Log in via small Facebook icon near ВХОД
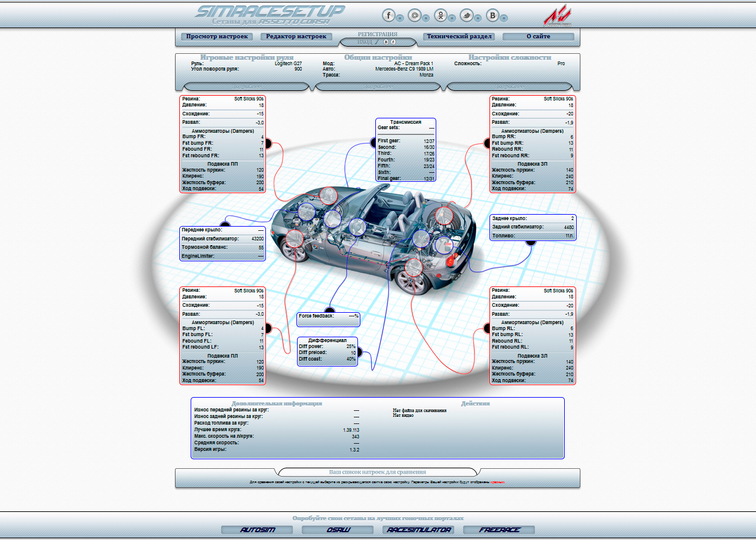The width and height of the screenshot is (756, 540). tap(393, 42)
